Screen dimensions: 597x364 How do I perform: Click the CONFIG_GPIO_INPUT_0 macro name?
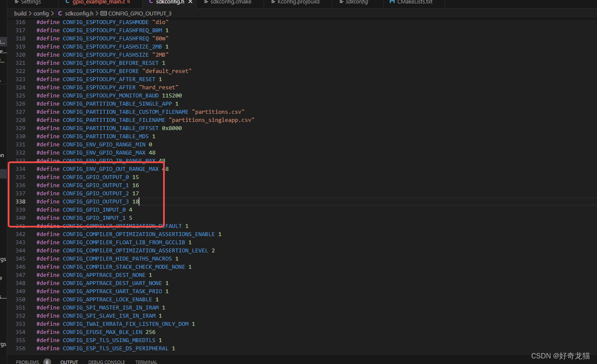point(94,209)
